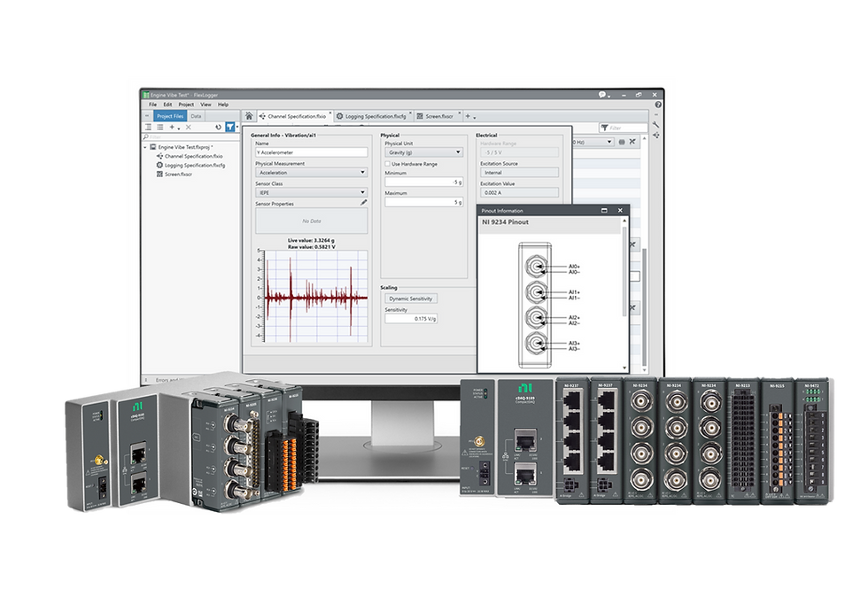Click the round icon beside Hz dropdown
Viewport: 868px width, 605px height.
coord(622,143)
